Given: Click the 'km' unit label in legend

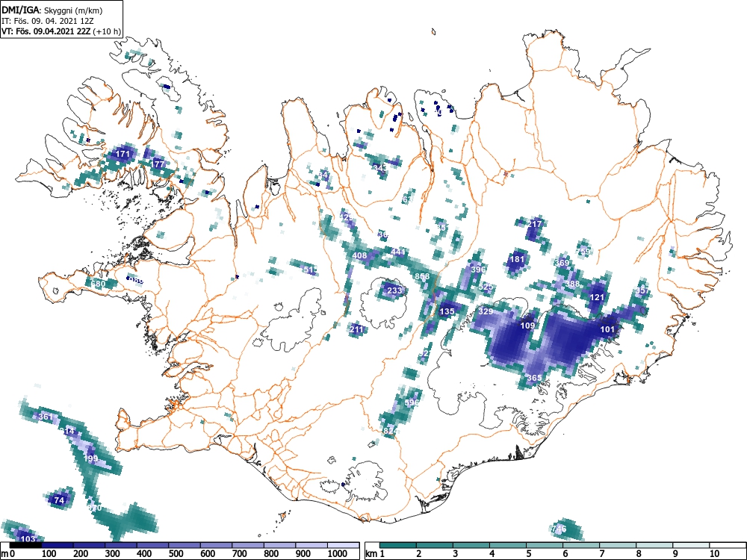Looking at the screenshot, I should (x=372, y=553).
